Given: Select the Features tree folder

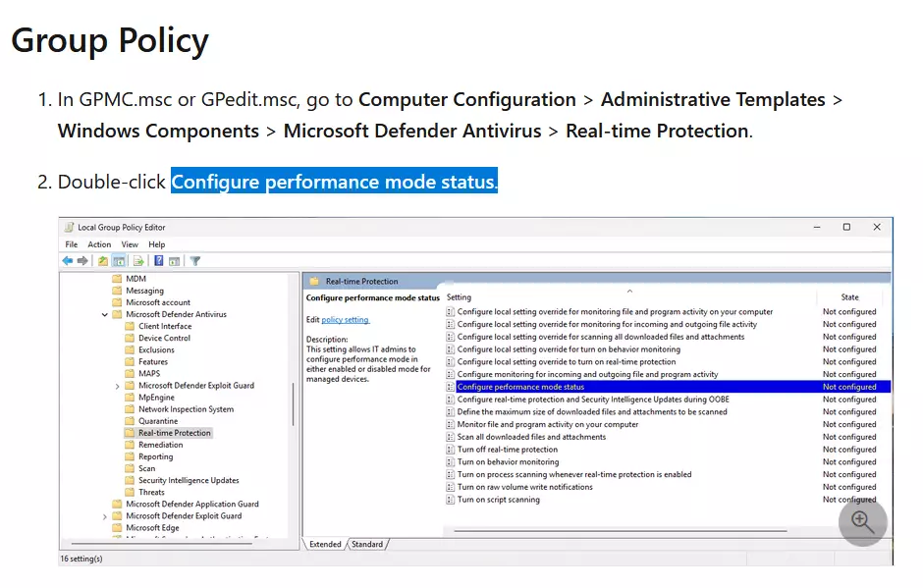Looking at the screenshot, I should coord(153,361).
